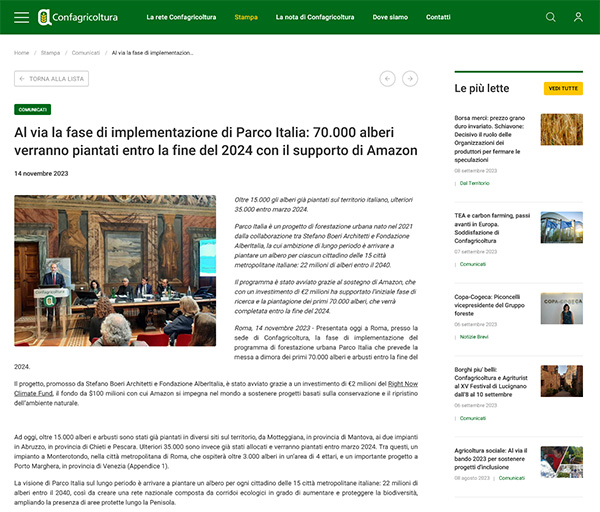Click the Le più lette heading

(482, 88)
